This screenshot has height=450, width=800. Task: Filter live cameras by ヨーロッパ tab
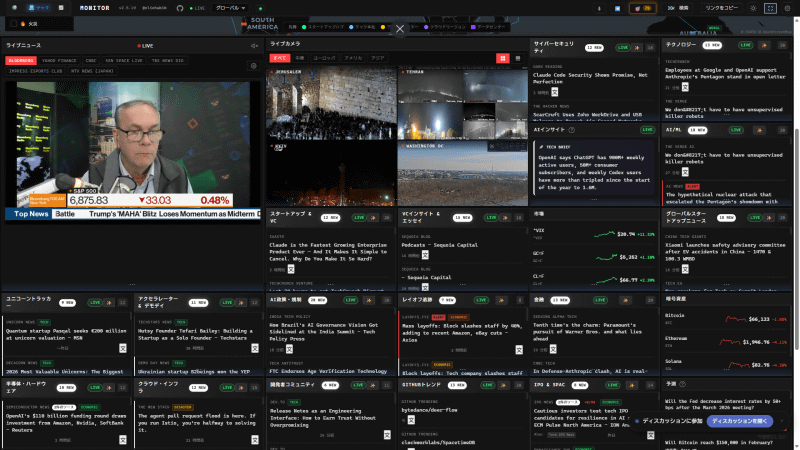(324, 58)
